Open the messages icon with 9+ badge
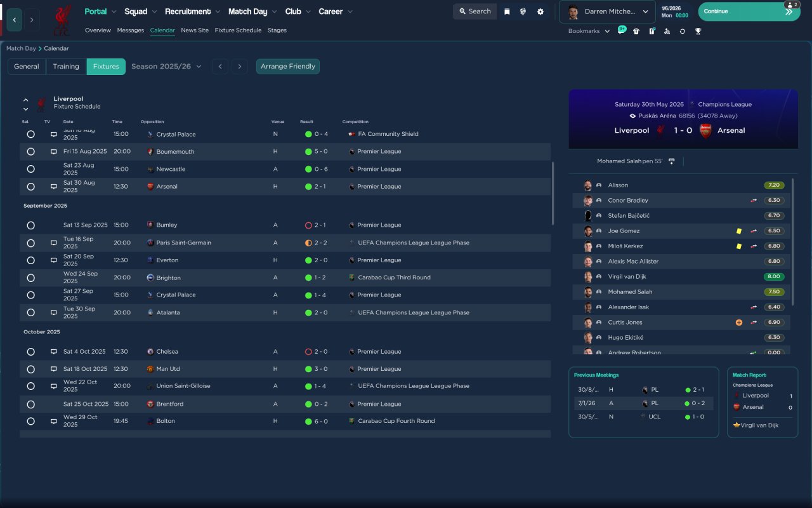 (x=621, y=30)
